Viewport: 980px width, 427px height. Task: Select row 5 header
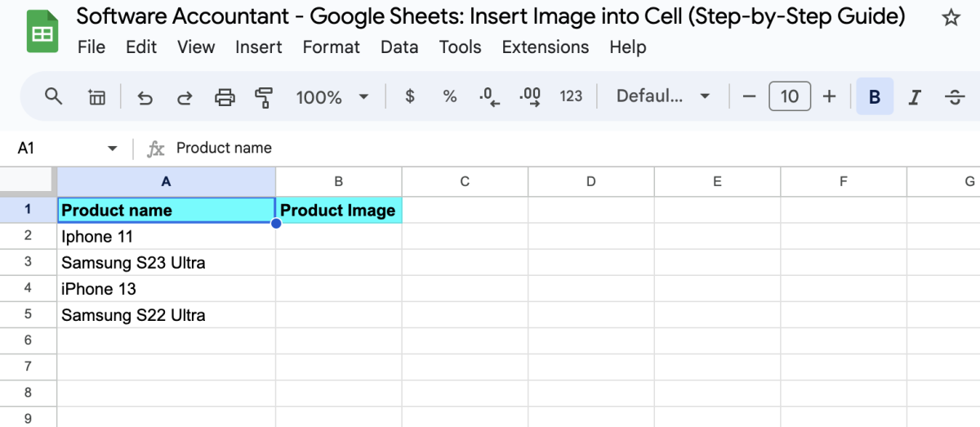[x=29, y=314]
